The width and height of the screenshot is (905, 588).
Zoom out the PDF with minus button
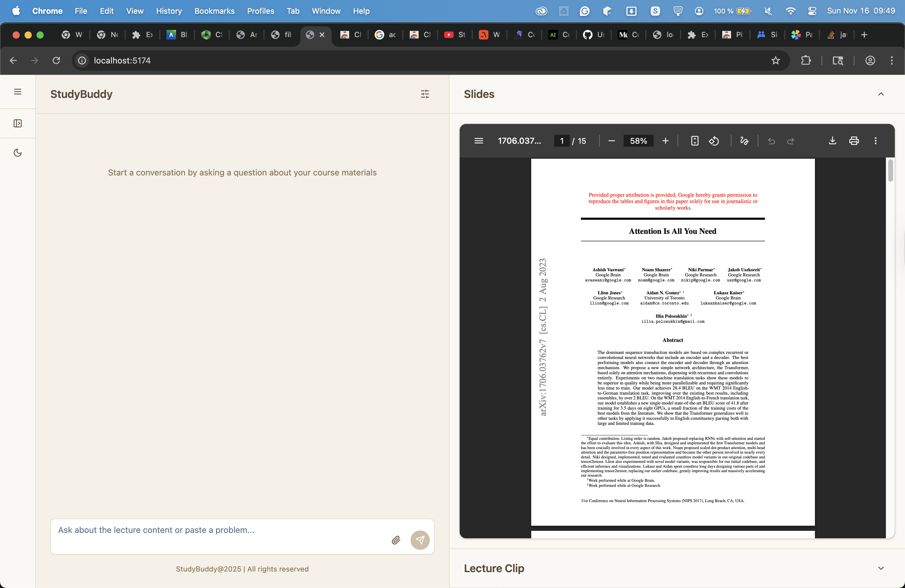click(x=611, y=141)
